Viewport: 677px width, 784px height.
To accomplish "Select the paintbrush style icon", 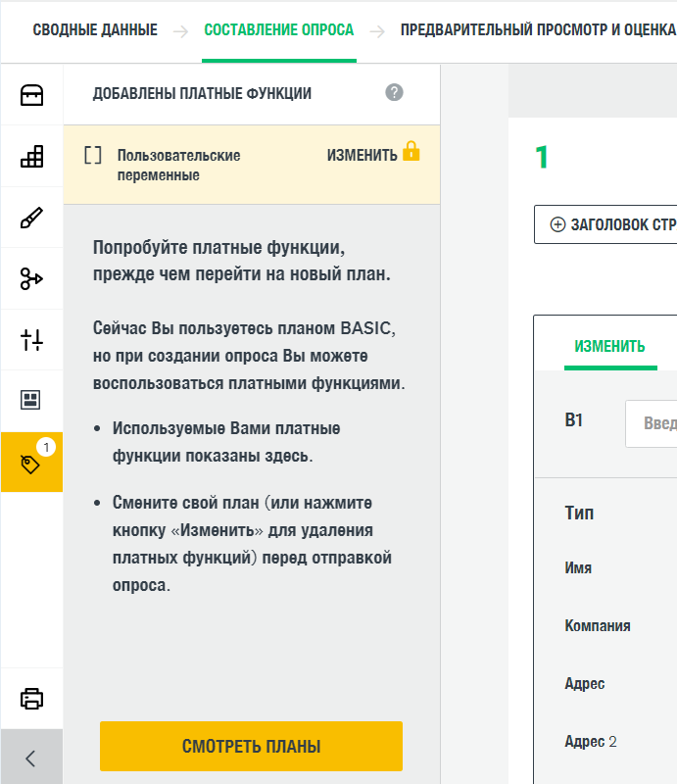I will point(31,218).
